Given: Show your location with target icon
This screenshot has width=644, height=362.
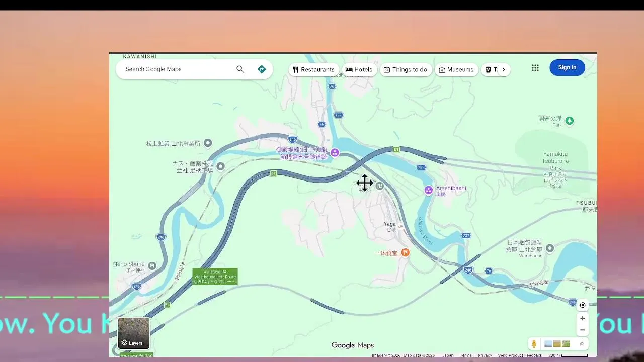Looking at the screenshot, I should pyautogui.click(x=583, y=305).
